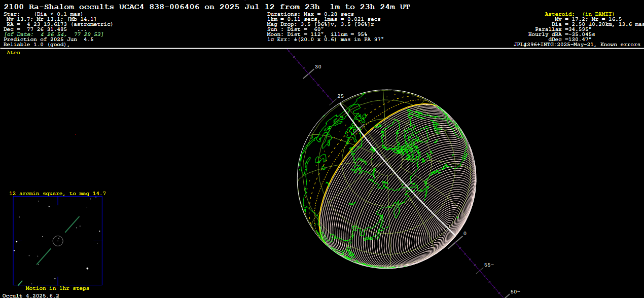
Task: Click the '12 arcmin square, to mag 14.7' caption
Action: tap(57, 194)
